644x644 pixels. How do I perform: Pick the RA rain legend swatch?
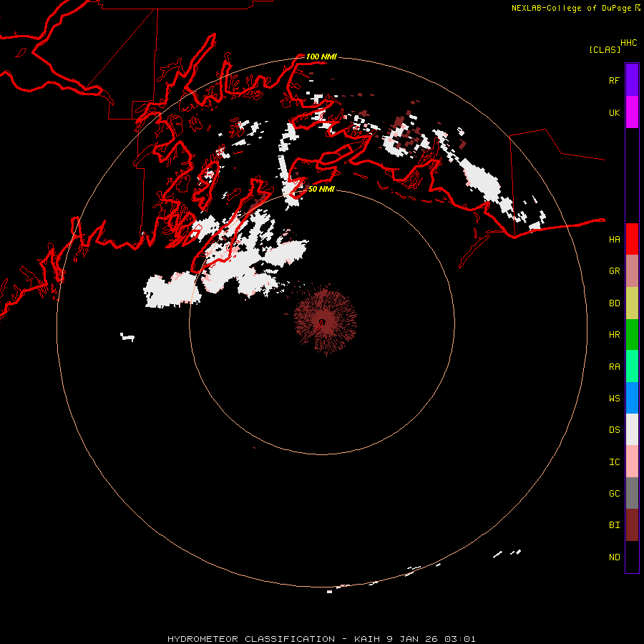pos(632,366)
